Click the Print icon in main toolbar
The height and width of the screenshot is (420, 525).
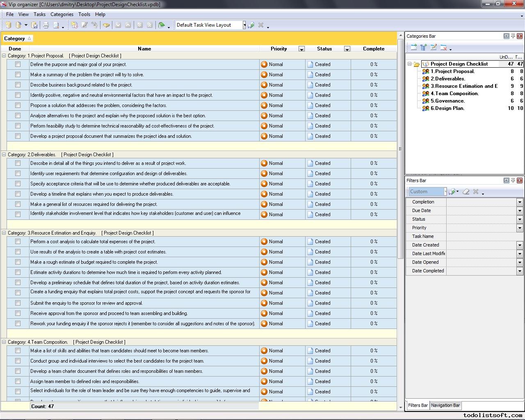[46, 25]
